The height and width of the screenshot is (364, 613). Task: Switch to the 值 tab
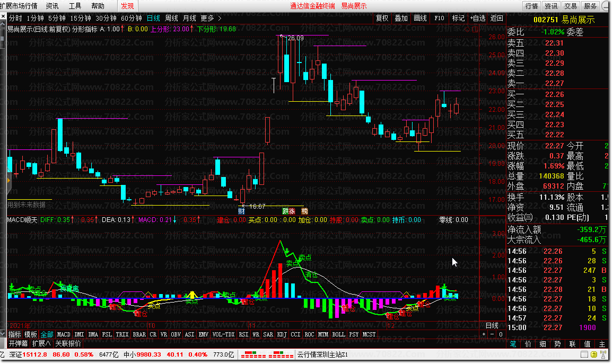tap(587, 344)
